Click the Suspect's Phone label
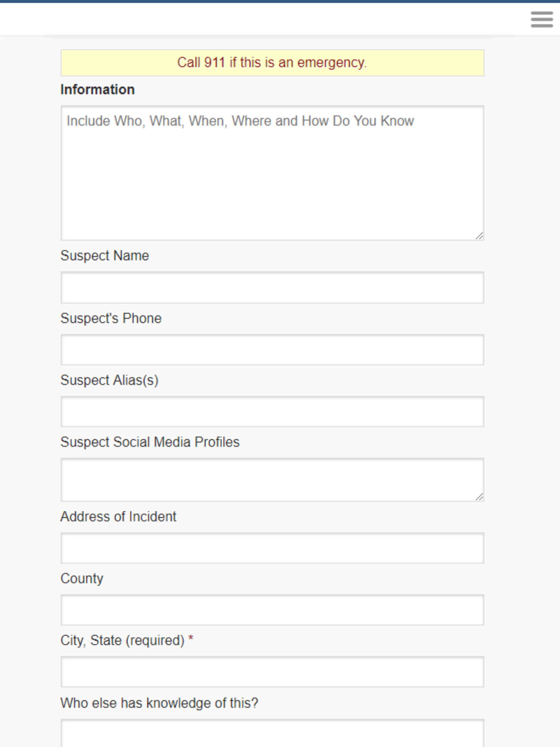The image size is (560, 747). coord(111,318)
